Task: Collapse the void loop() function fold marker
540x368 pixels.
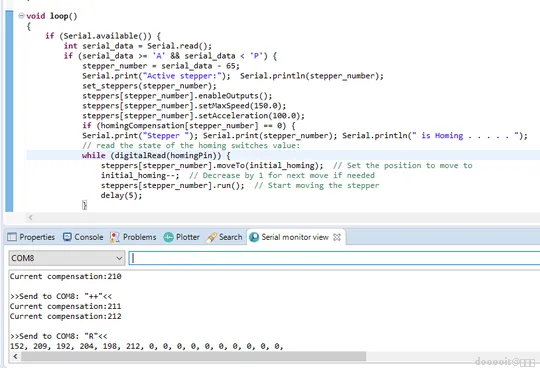Action: coord(21,15)
